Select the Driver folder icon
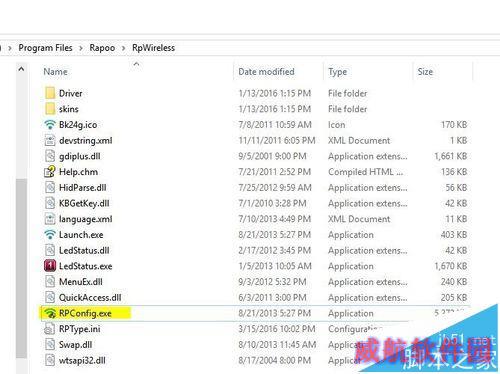 [50, 93]
